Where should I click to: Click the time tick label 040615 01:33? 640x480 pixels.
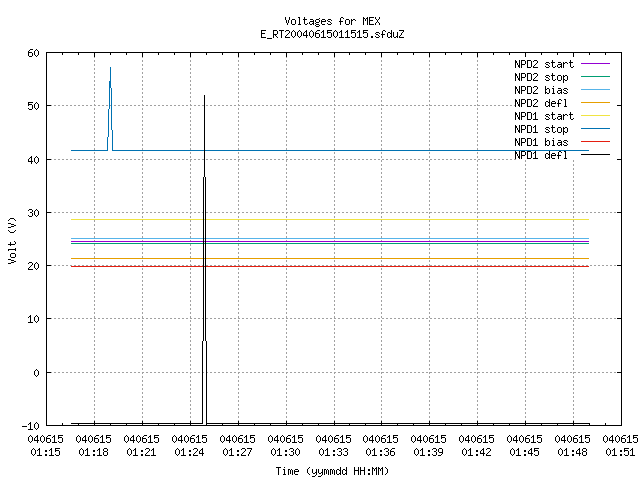pyautogui.click(x=333, y=446)
